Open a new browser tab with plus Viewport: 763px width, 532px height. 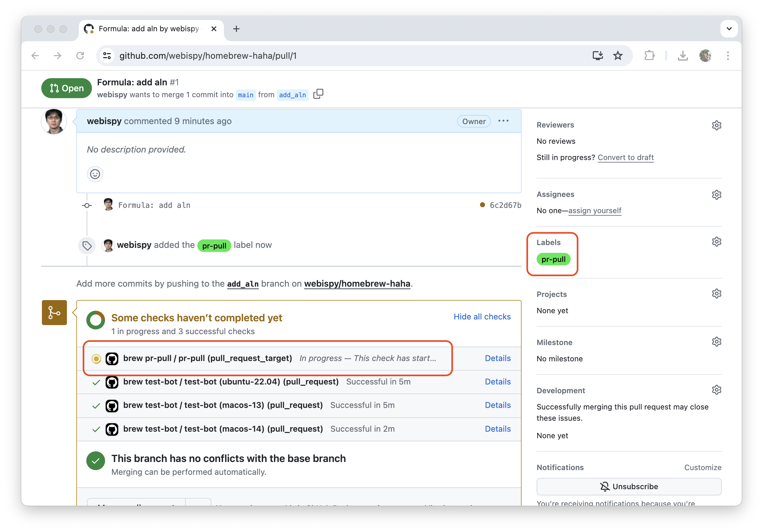pyautogui.click(x=236, y=29)
